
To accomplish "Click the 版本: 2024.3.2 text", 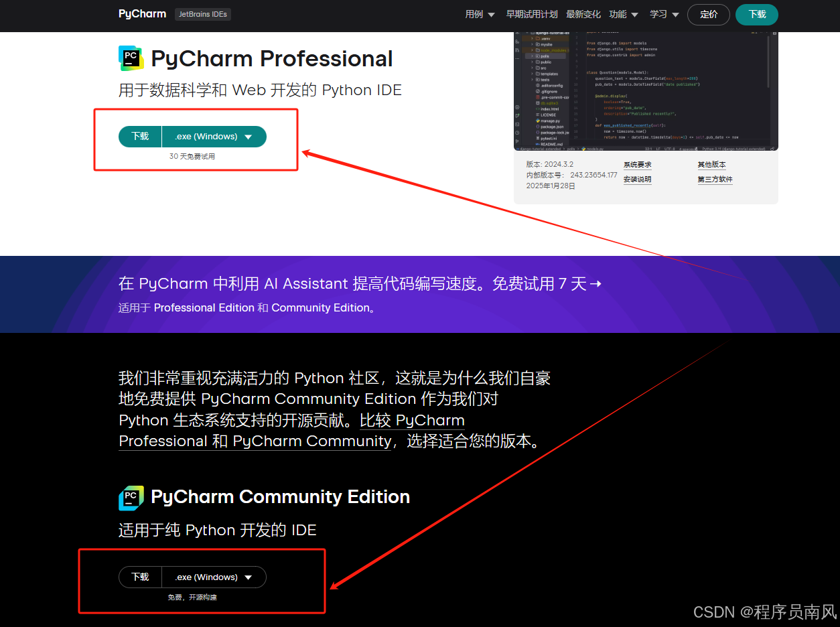I will [x=550, y=165].
